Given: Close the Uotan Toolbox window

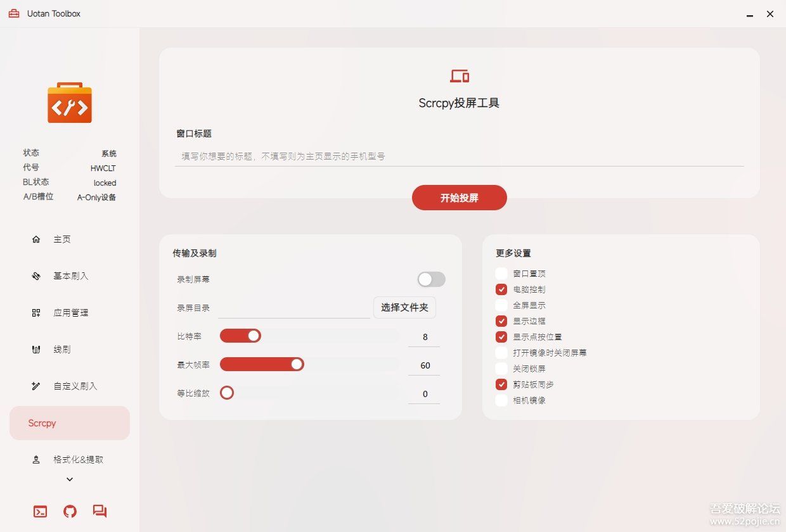Looking at the screenshot, I should tap(770, 14).
